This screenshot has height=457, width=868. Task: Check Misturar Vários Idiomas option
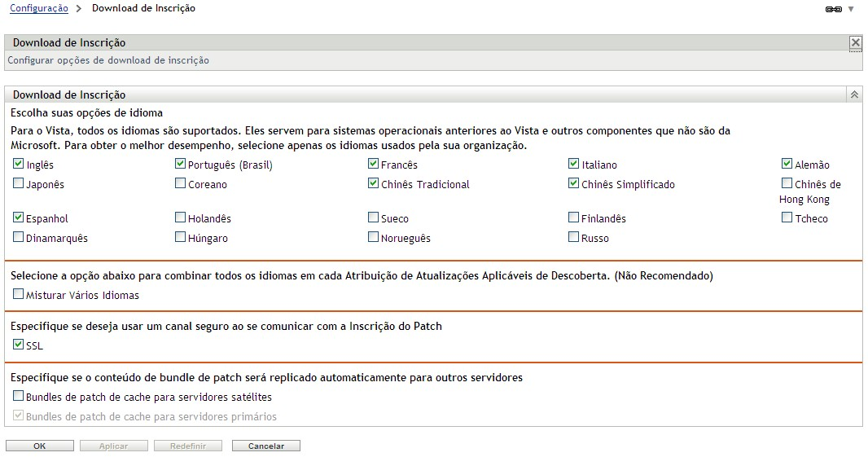18,294
